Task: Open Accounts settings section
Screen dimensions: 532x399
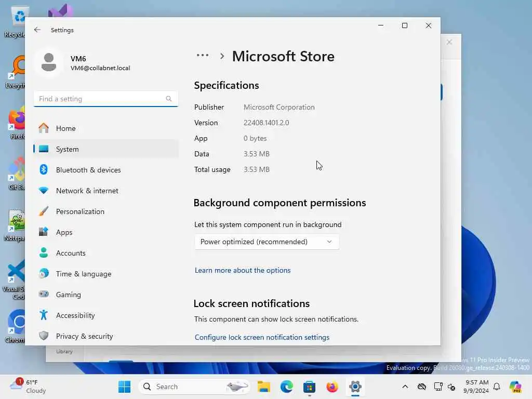Action: pos(106,253)
